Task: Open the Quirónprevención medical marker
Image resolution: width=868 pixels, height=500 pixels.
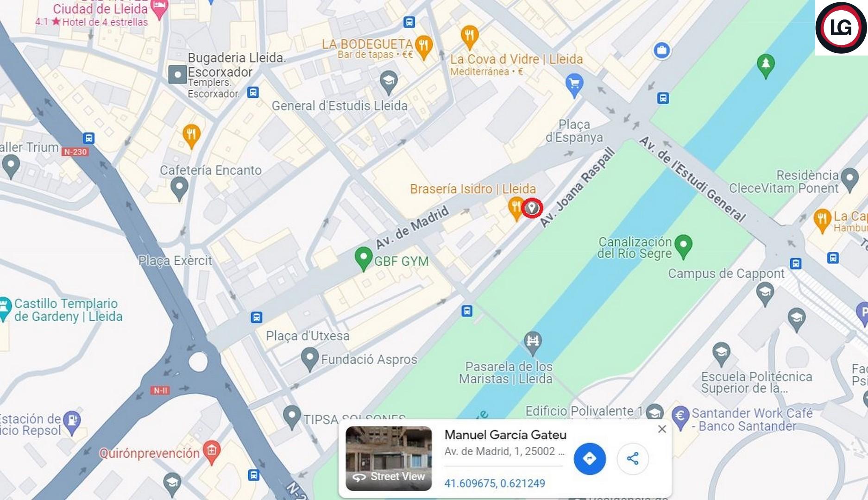Action: coord(212,452)
